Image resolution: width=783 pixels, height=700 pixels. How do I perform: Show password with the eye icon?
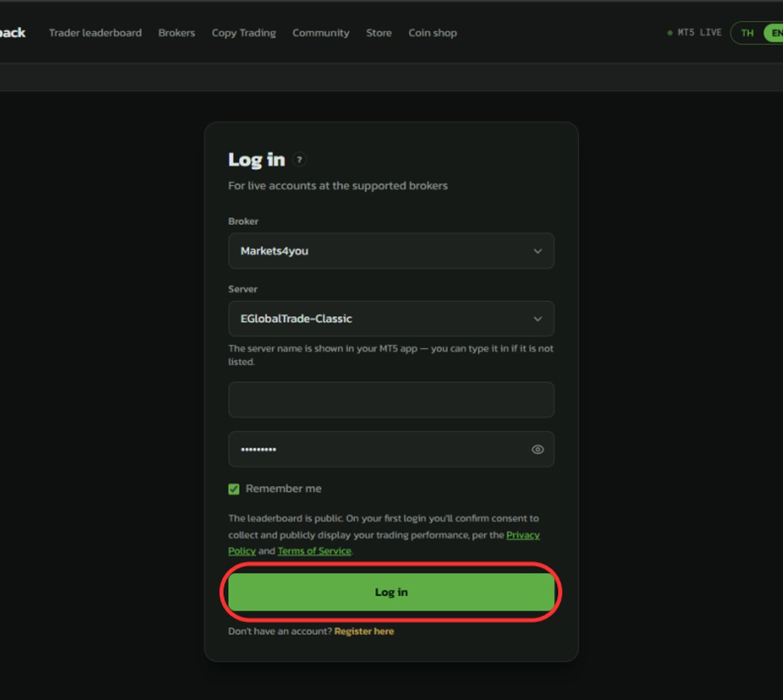(537, 449)
